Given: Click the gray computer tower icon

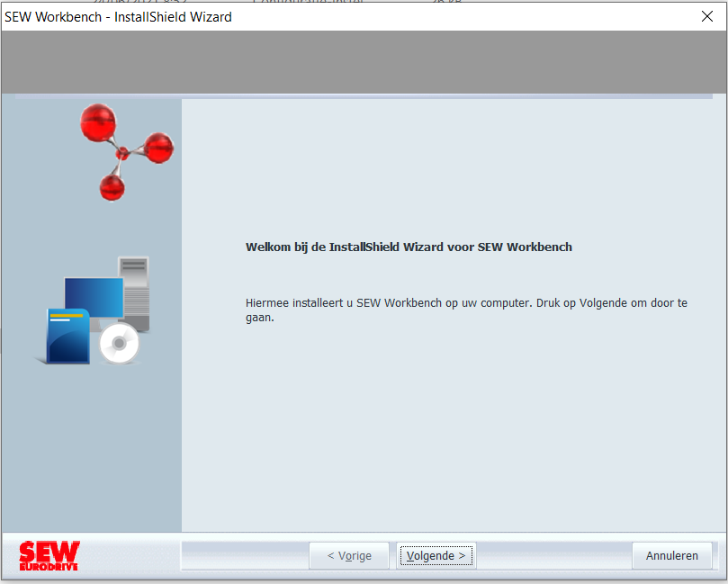Looking at the screenshot, I should (134, 293).
